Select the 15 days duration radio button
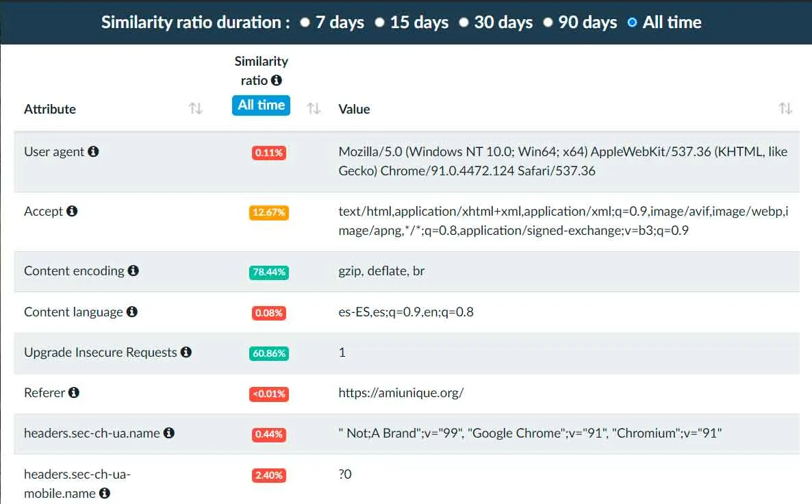The height and width of the screenshot is (504, 812). click(x=379, y=23)
